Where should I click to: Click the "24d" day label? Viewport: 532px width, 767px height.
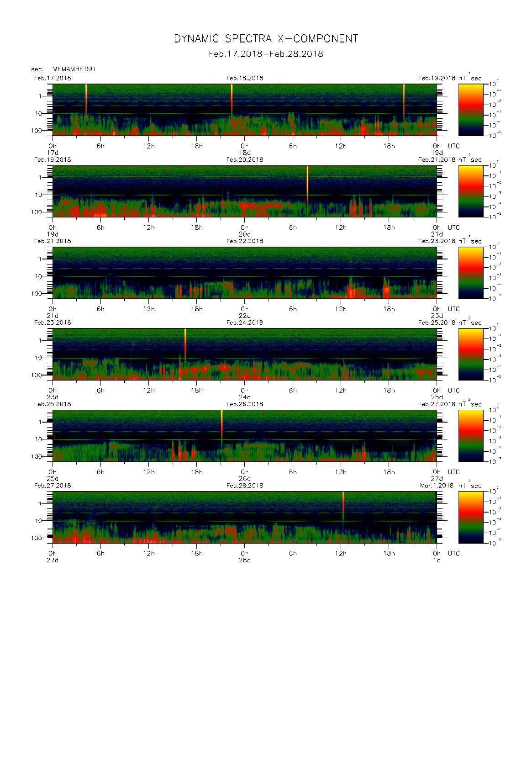coord(245,397)
